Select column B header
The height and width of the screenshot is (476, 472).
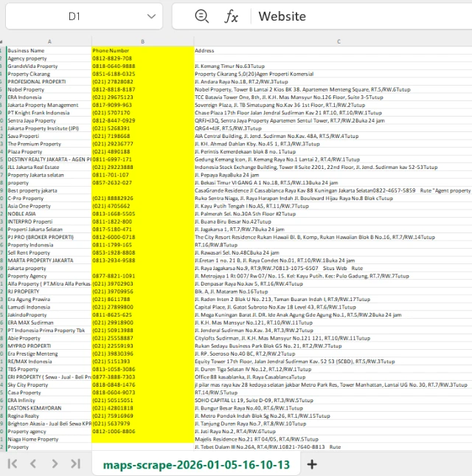point(142,41)
